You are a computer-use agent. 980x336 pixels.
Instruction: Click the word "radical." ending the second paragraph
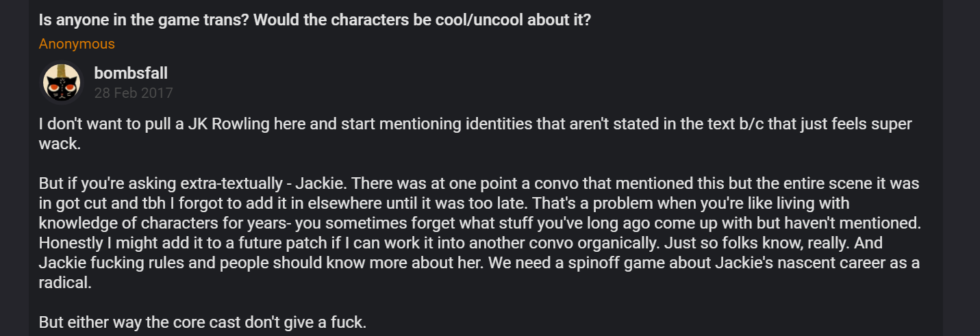coord(64,283)
